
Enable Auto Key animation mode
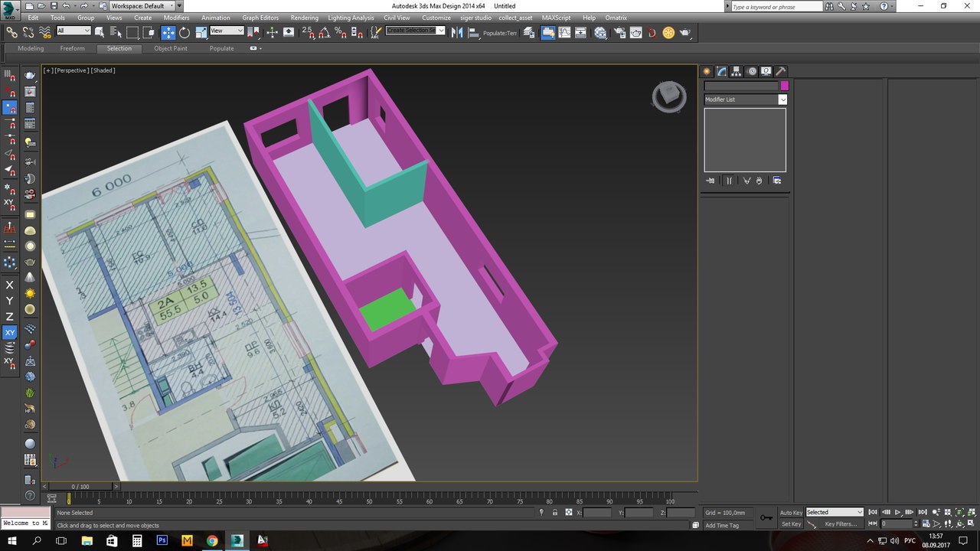click(791, 513)
